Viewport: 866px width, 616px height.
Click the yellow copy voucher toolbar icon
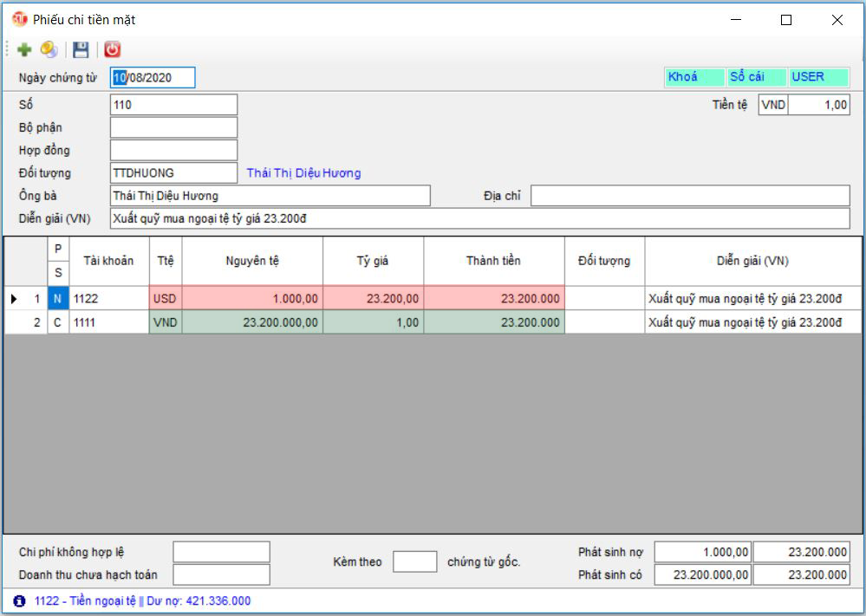coord(49,50)
